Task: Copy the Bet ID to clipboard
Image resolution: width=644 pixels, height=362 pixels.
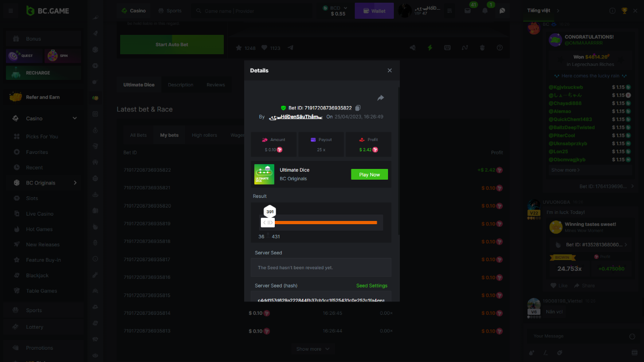Action: (358, 108)
